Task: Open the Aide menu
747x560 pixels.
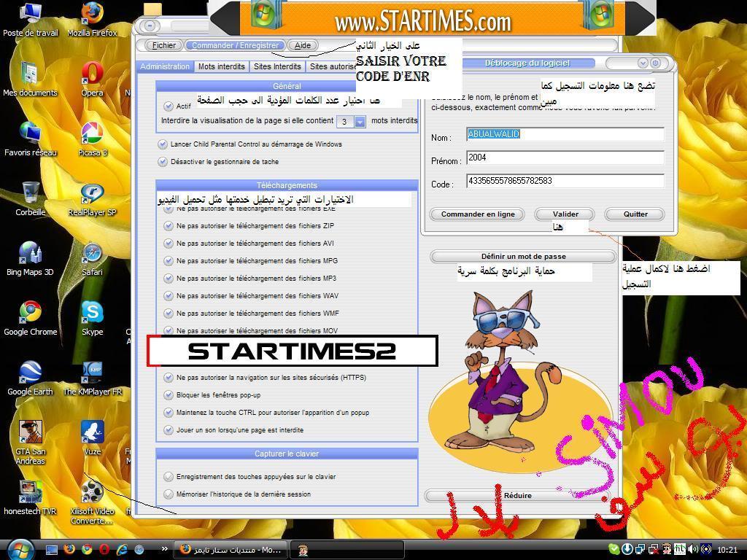Action: click(303, 45)
